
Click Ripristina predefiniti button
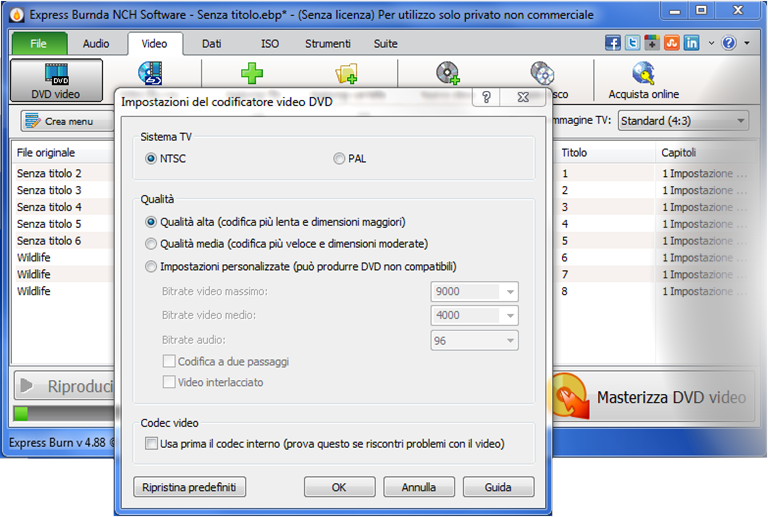(190, 487)
